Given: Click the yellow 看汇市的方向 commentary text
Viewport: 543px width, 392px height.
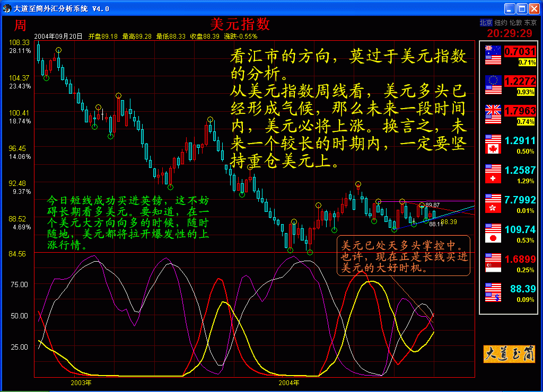Looking at the screenshot, I should (348, 108).
